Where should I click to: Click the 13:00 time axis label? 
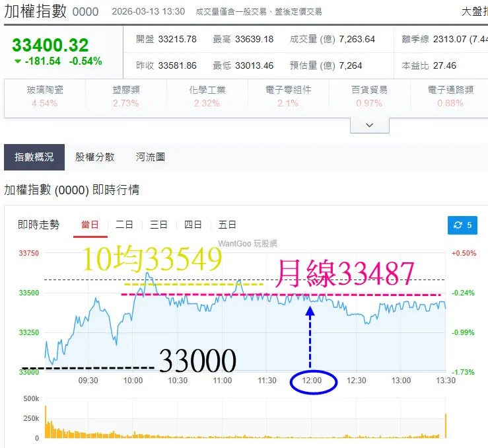(x=401, y=381)
